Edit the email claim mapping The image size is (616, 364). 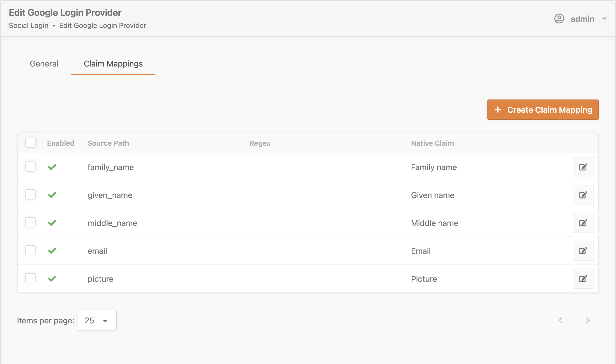pos(583,251)
